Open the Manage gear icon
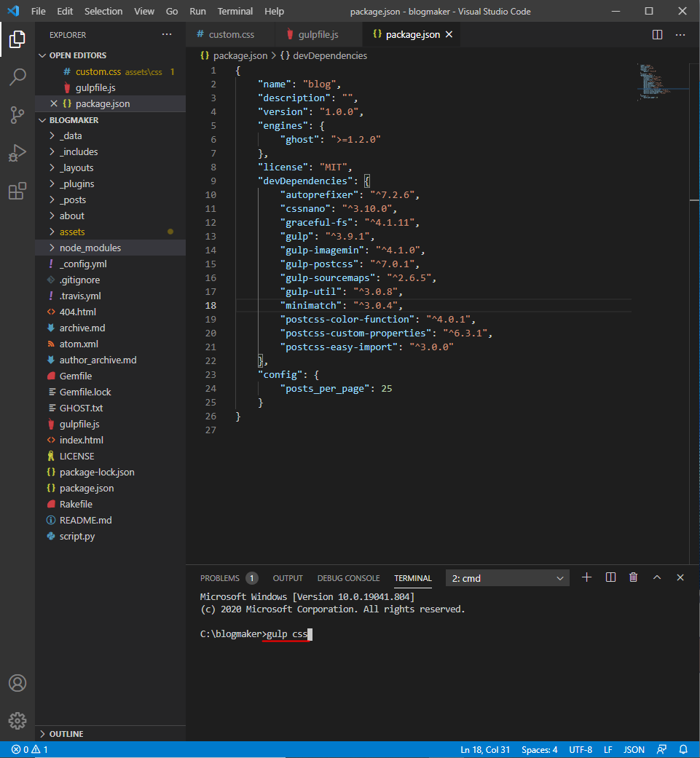The height and width of the screenshot is (758, 700). pos(17,721)
